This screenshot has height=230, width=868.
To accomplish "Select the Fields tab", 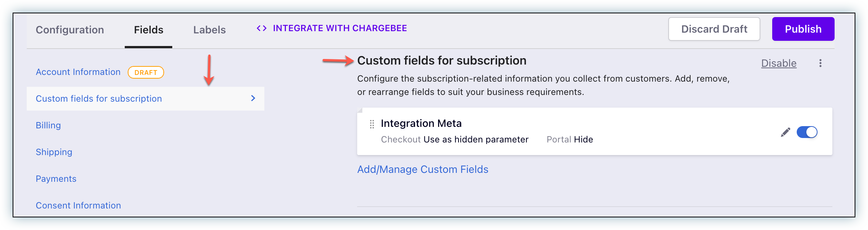I will click(x=149, y=30).
